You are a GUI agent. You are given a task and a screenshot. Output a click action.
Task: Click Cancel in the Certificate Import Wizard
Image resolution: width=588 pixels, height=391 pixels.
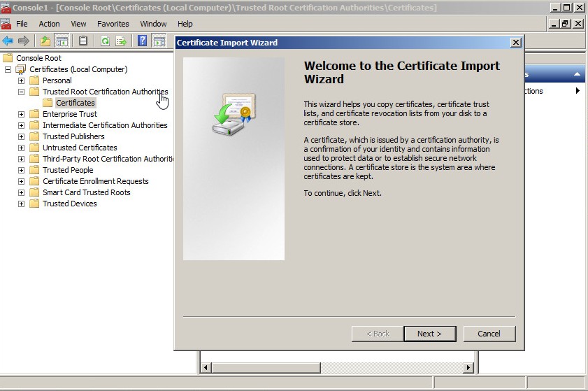pos(489,334)
